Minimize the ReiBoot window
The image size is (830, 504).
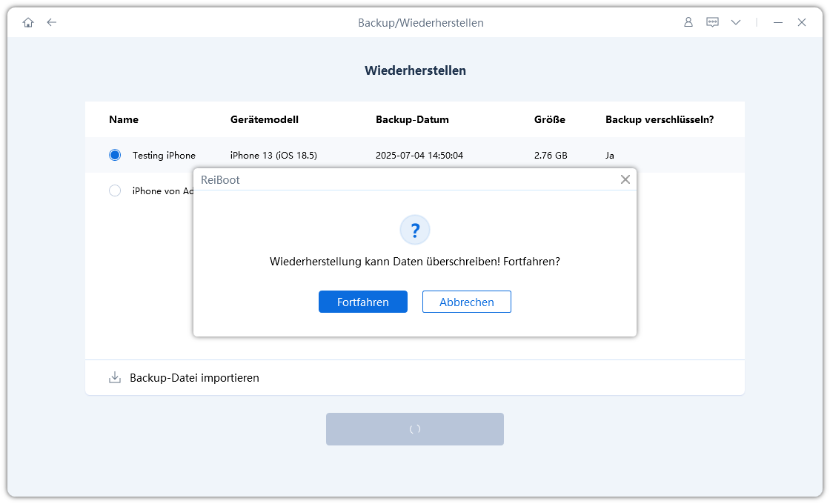point(777,22)
